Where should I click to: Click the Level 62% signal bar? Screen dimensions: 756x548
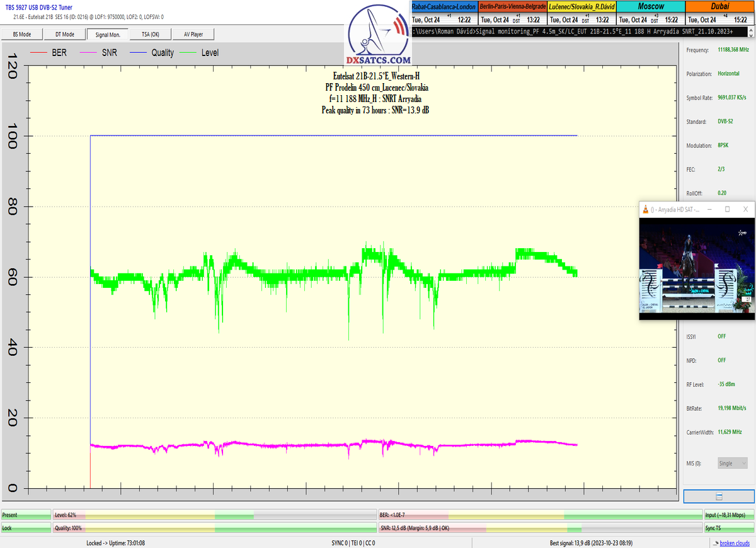(x=214, y=515)
